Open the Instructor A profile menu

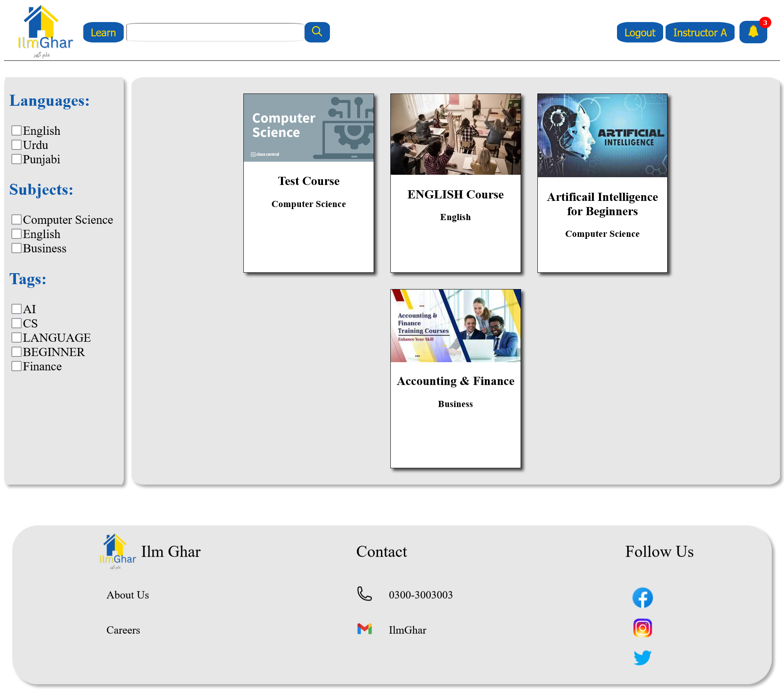tap(699, 32)
